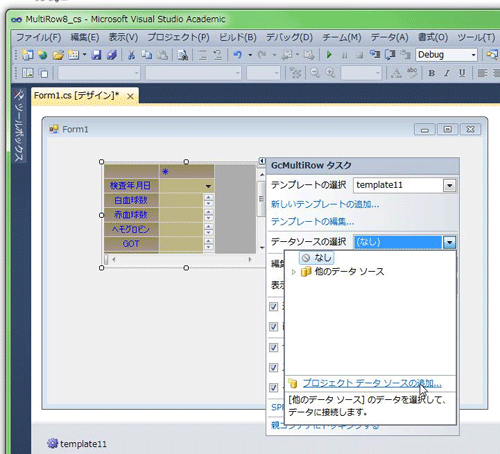
Task: Click the Cut scissors icon
Action: 132,55
